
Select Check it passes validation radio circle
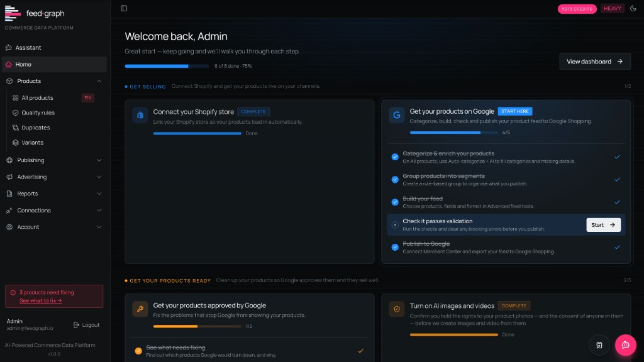coord(395,224)
